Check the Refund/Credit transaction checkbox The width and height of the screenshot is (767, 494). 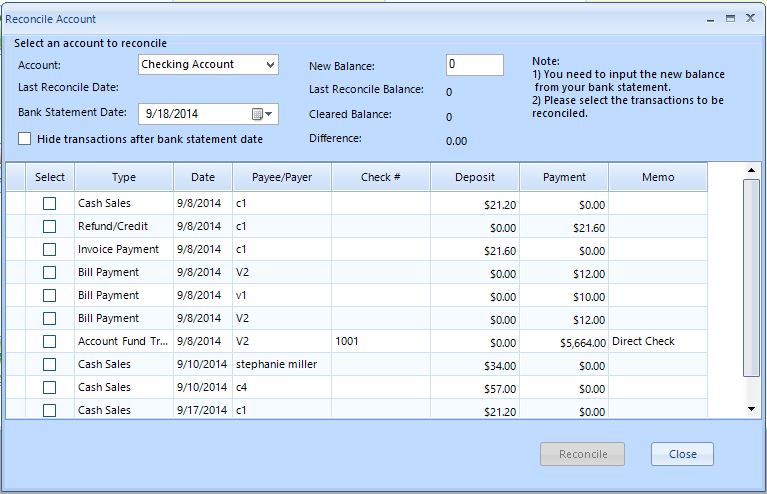tap(49, 227)
